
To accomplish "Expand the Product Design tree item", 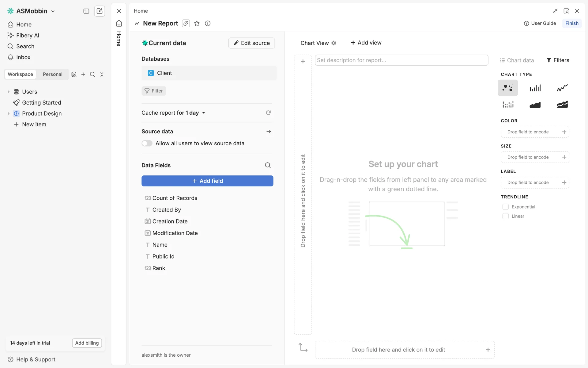I will click(9, 113).
